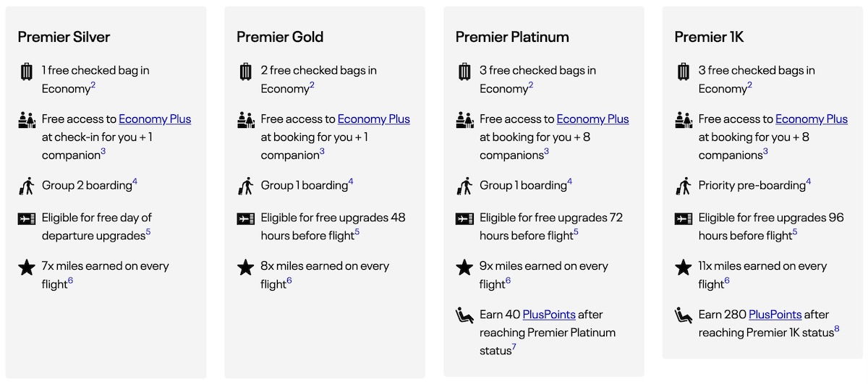
Task: Click the star miles icon in Premier Gold
Action: point(246,268)
